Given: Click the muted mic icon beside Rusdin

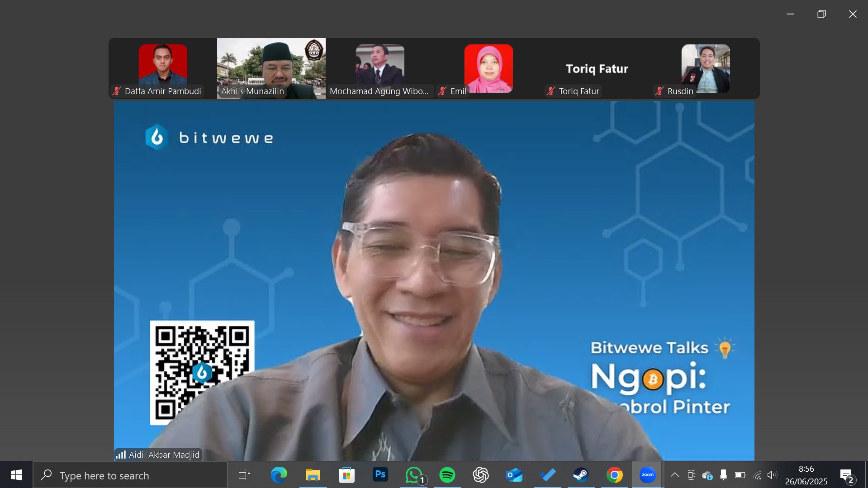Looking at the screenshot, I should click(x=659, y=91).
